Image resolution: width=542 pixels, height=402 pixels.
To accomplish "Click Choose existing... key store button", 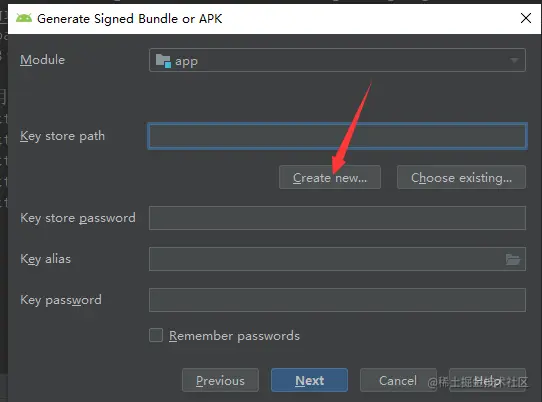I will coord(461,177).
